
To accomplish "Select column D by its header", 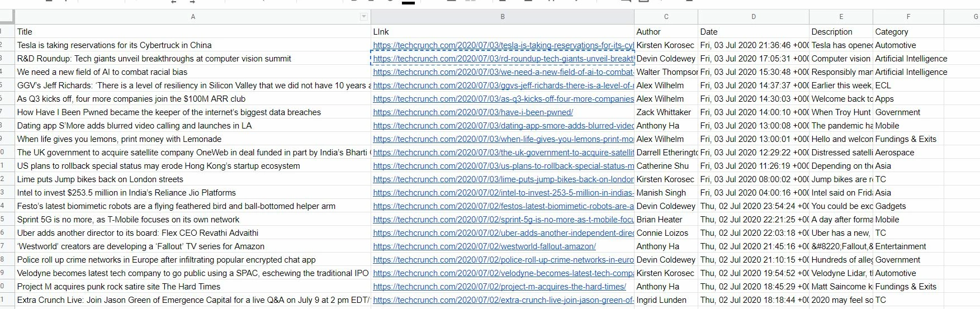I will click(x=754, y=17).
